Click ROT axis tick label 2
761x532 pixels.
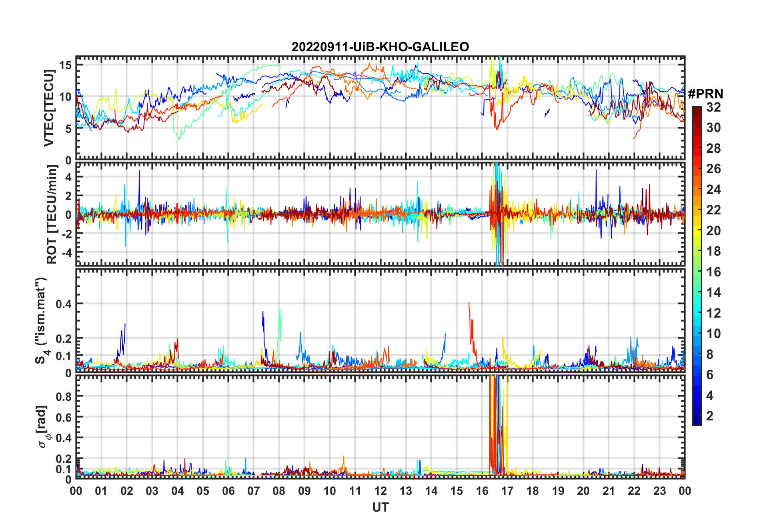pyautogui.click(x=68, y=196)
